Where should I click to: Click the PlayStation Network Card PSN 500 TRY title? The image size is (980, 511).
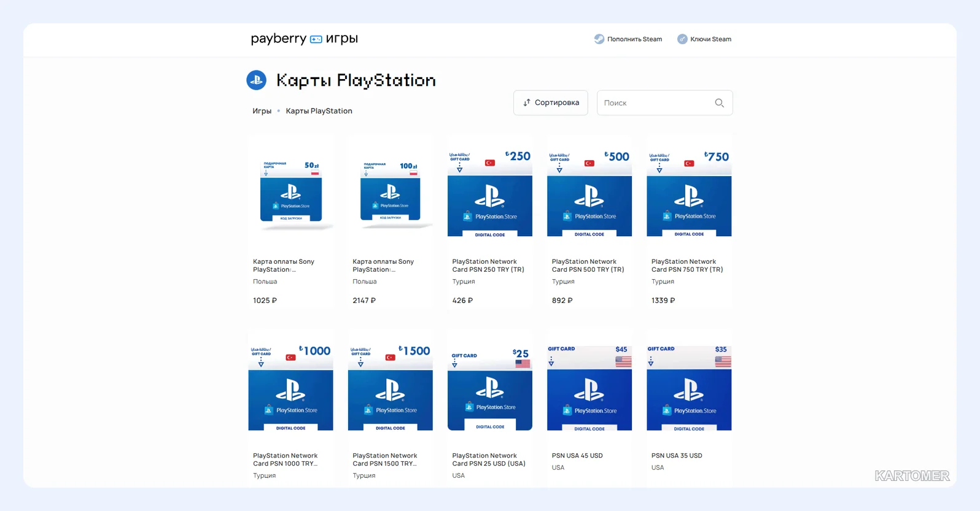[588, 266]
